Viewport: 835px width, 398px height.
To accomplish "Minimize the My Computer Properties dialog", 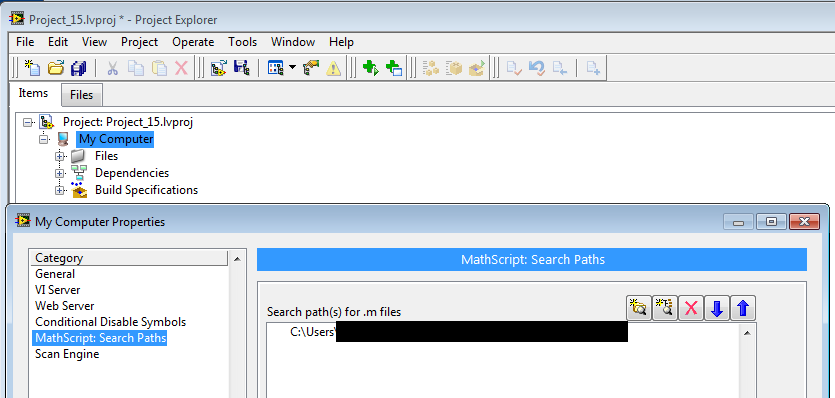I will [738, 222].
